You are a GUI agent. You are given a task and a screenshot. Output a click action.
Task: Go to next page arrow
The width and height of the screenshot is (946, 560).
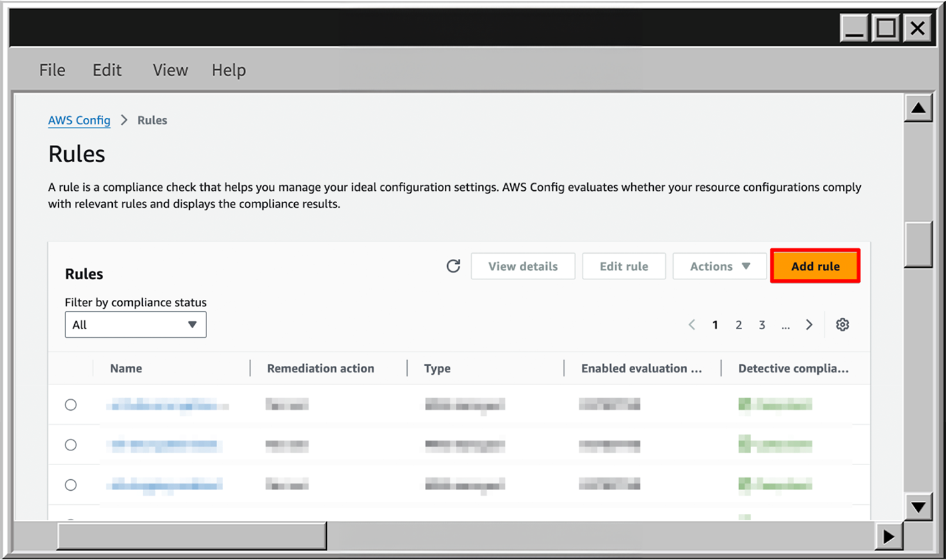pos(809,325)
